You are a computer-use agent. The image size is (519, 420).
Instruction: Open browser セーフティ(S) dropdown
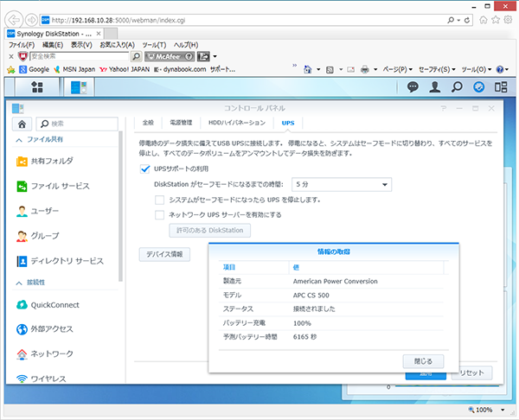tap(437, 69)
